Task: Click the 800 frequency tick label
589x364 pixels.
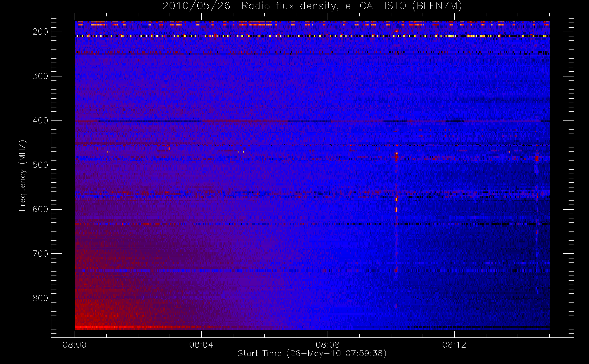Action: point(40,298)
